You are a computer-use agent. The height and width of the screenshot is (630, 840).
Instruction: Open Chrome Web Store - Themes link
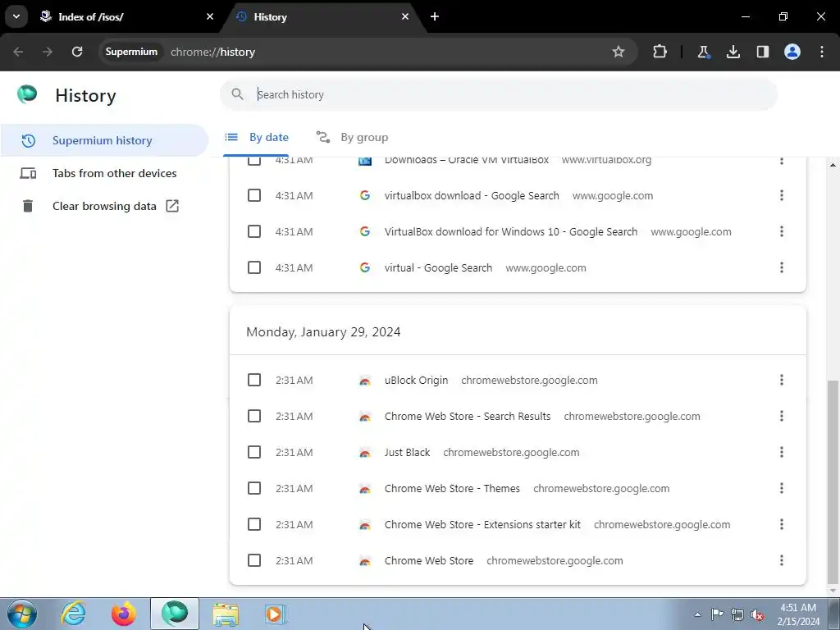point(452,489)
